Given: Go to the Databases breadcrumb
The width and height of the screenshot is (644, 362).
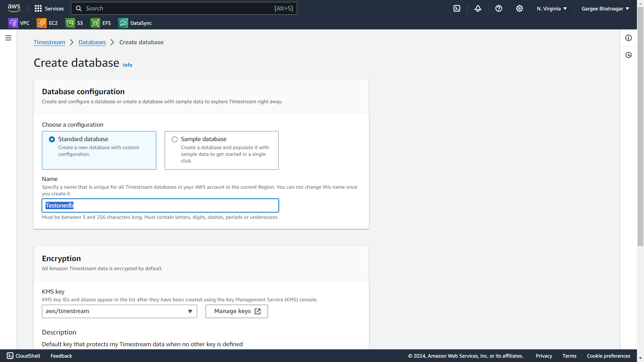Looking at the screenshot, I should [x=92, y=42].
